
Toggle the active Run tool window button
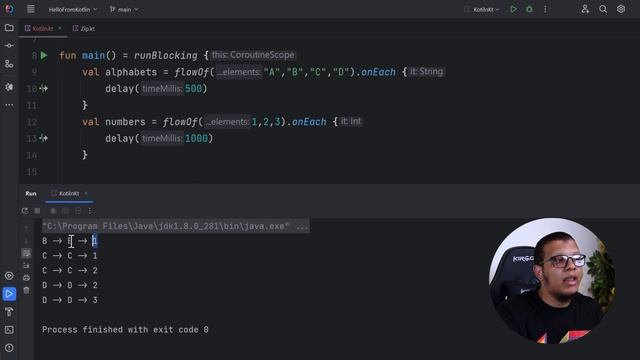click(x=9, y=294)
